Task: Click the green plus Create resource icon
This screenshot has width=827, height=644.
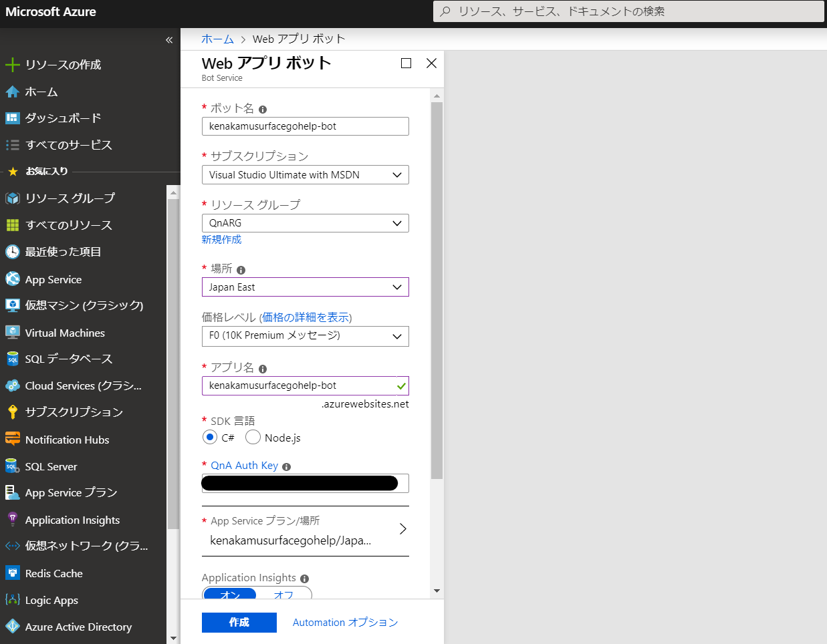Action: pyautogui.click(x=12, y=65)
